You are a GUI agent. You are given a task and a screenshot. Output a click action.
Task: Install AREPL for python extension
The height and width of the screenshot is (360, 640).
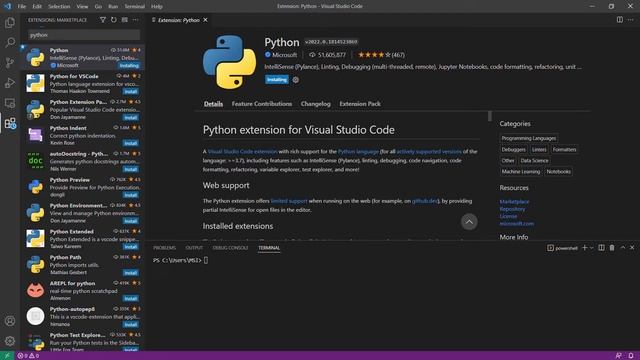(x=131, y=298)
